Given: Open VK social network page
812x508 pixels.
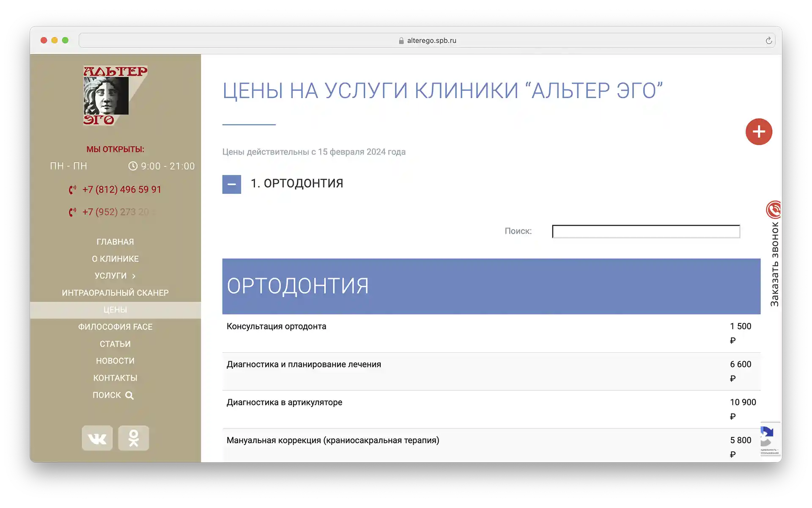Looking at the screenshot, I should click(x=97, y=438).
